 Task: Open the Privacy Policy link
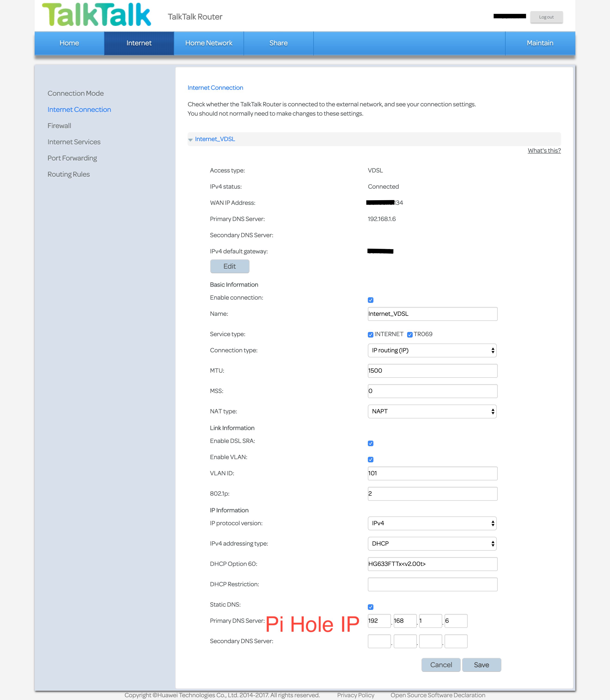click(356, 695)
